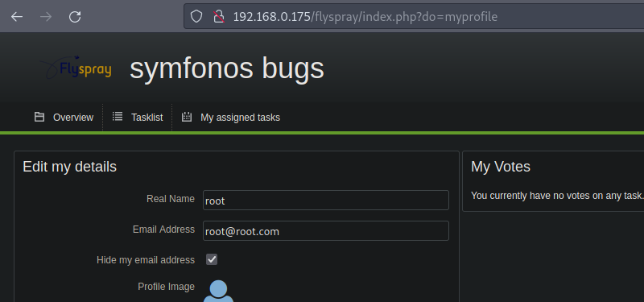Viewport: 644px width, 302px height.
Task: Click the Edit my details heading
Action: (70, 167)
